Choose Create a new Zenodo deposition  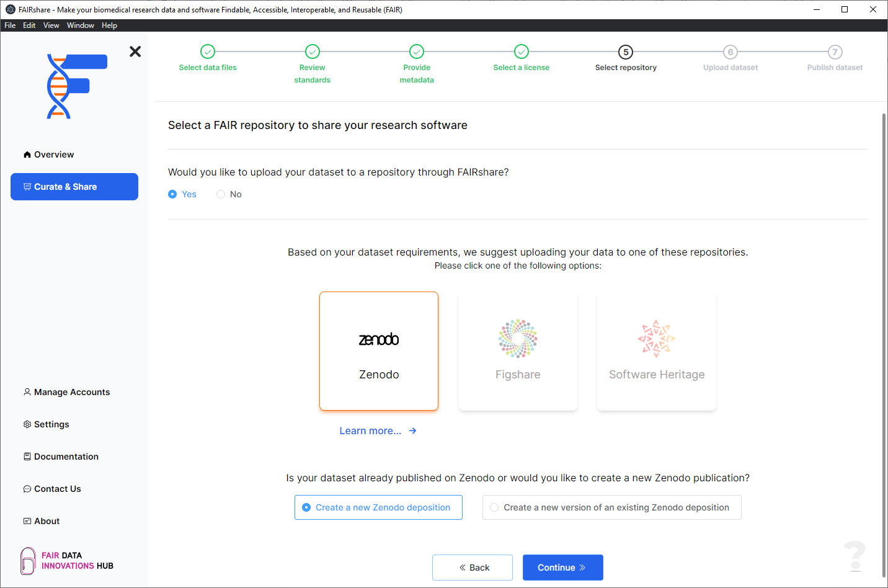point(378,507)
